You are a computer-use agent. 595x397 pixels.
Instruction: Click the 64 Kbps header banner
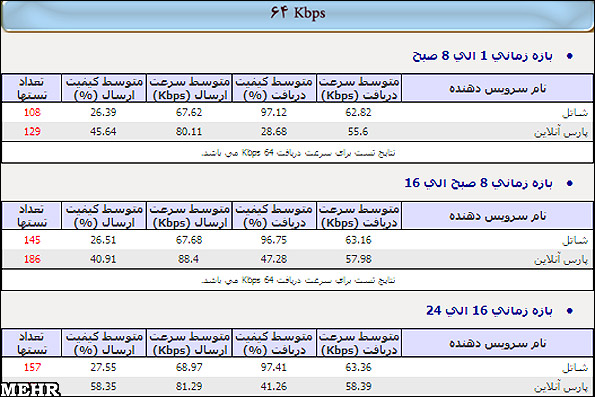coord(298,15)
